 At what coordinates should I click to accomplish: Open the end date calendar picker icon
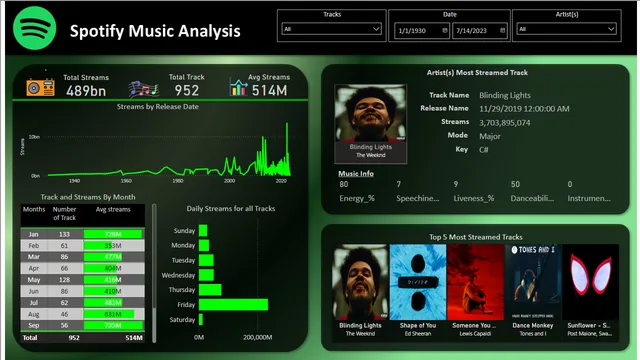pos(502,30)
